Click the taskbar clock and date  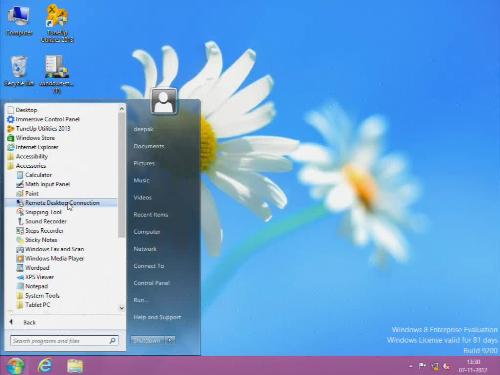click(473, 366)
